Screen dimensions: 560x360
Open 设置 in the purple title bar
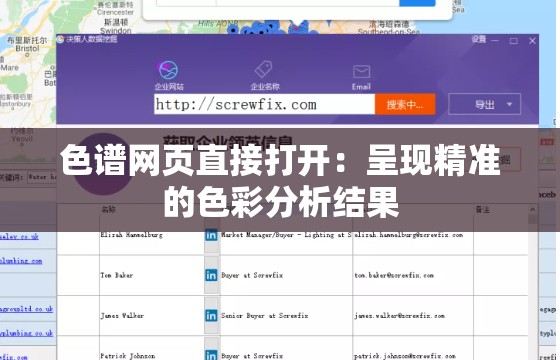click(x=478, y=39)
